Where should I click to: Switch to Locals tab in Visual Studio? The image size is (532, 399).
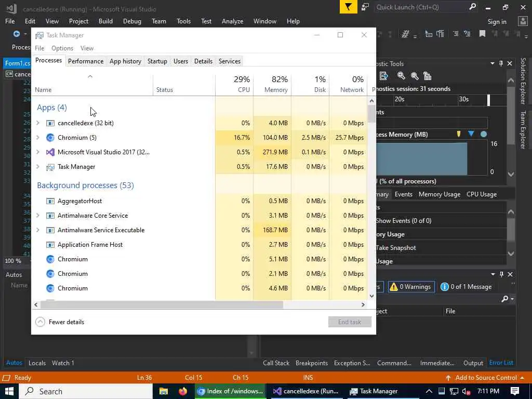[x=37, y=363]
